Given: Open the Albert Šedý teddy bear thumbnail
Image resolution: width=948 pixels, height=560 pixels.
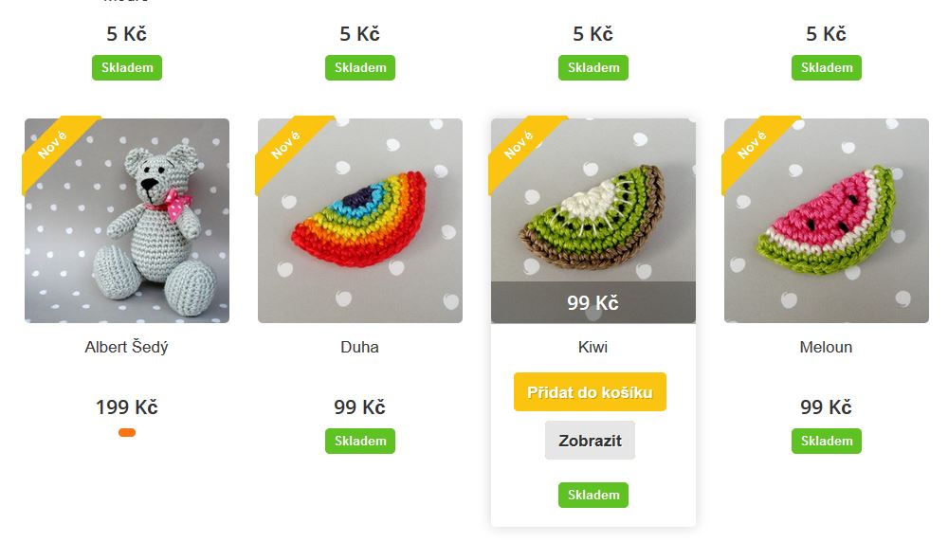Looking at the screenshot, I should pyautogui.click(x=127, y=221).
